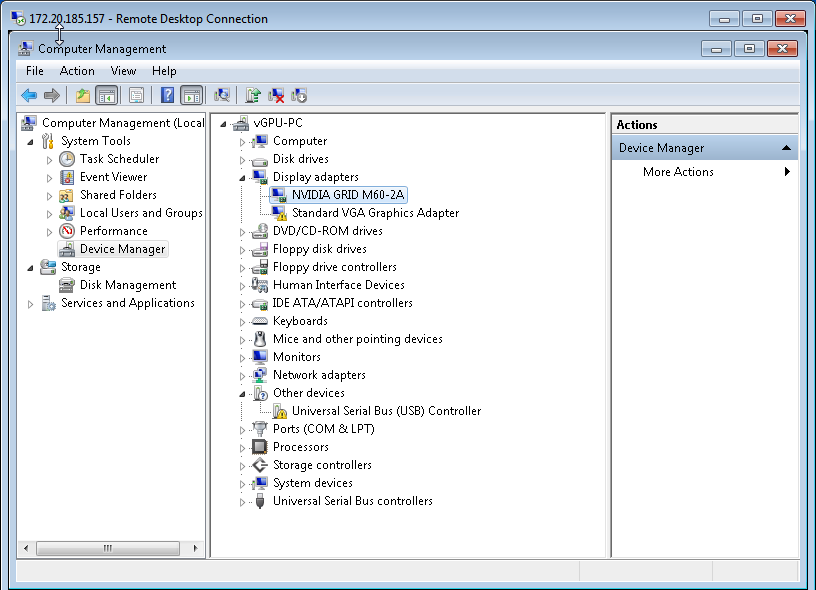Select Universal Serial Bus (USB) Controller device
The image size is (816, 590).
(x=386, y=411)
